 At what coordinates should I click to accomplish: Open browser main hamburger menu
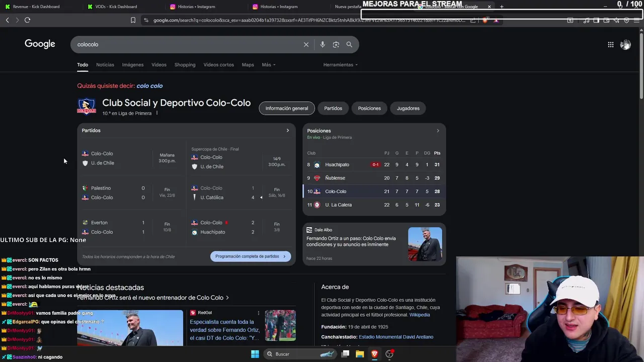point(637,20)
